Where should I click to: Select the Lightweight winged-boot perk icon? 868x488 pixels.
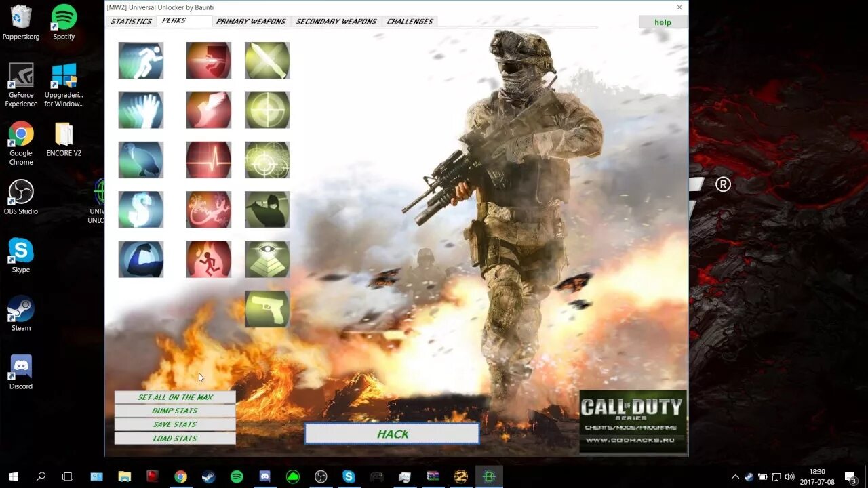(209, 110)
